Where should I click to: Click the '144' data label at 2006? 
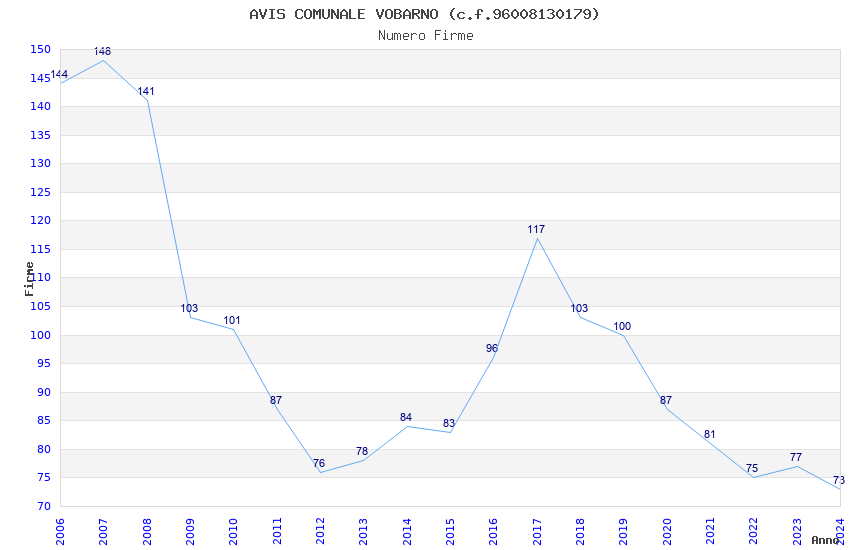click(x=59, y=74)
